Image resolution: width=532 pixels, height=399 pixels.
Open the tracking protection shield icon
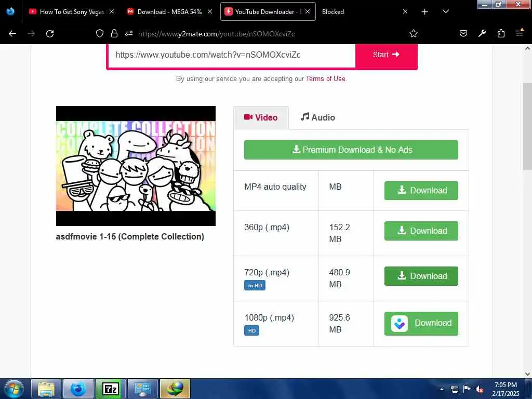pyautogui.click(x=99, y=33)
